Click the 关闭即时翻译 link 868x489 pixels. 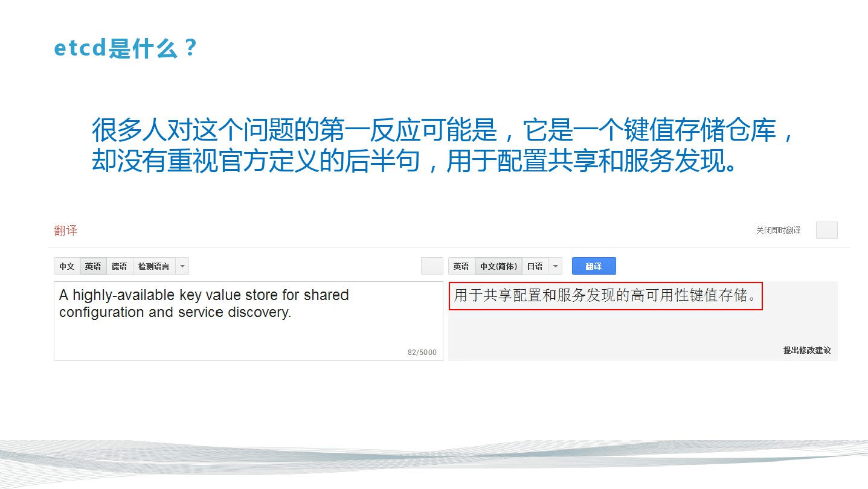778,230
